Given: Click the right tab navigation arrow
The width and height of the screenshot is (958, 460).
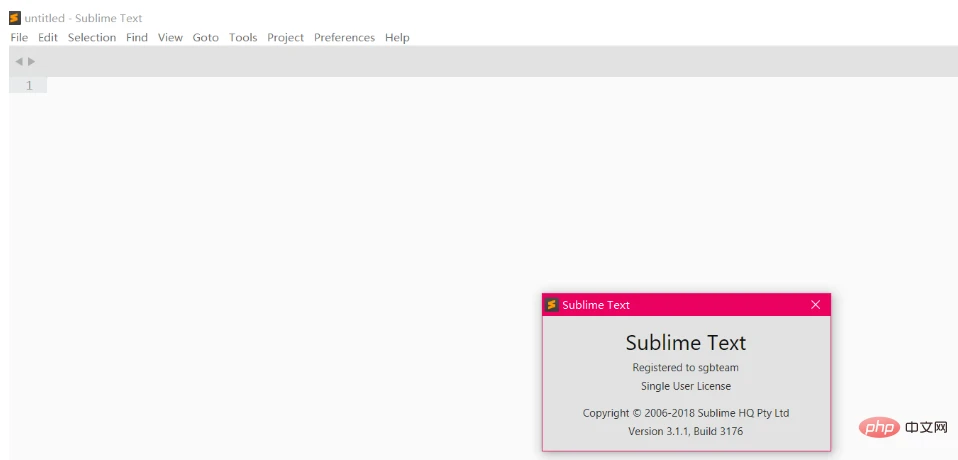Looking at the screenshot, I should pos(32,61).
